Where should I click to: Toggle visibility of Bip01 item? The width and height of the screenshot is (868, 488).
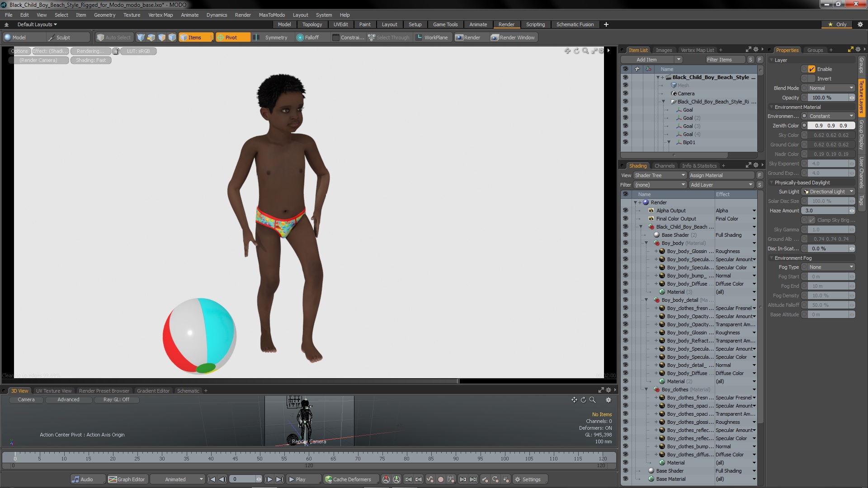coord(625,142)
